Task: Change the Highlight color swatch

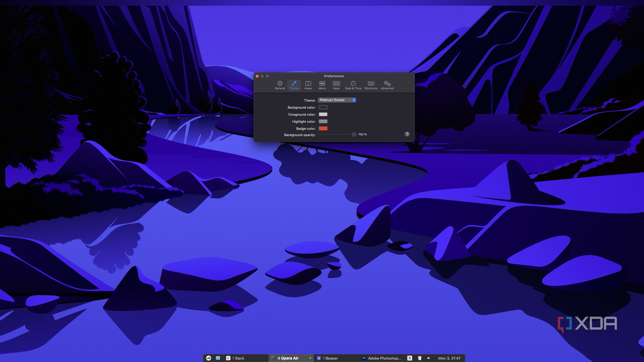Action: [323, 122]
